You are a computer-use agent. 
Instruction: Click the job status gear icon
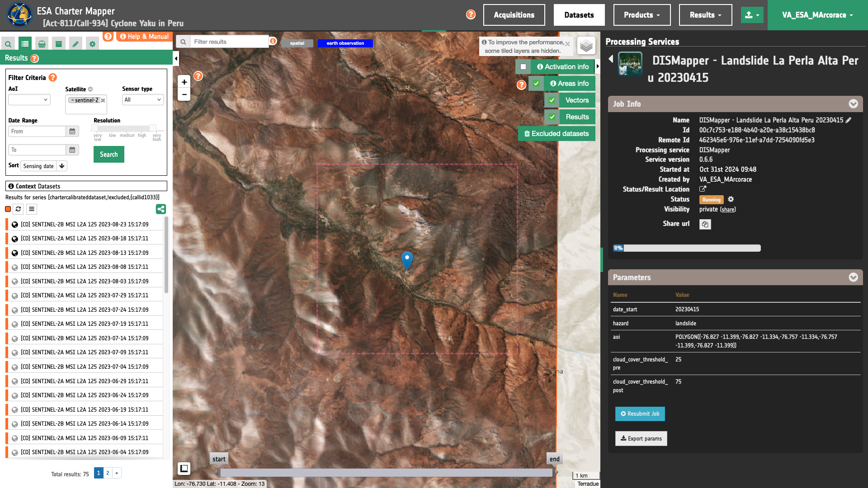coord(731,199)
